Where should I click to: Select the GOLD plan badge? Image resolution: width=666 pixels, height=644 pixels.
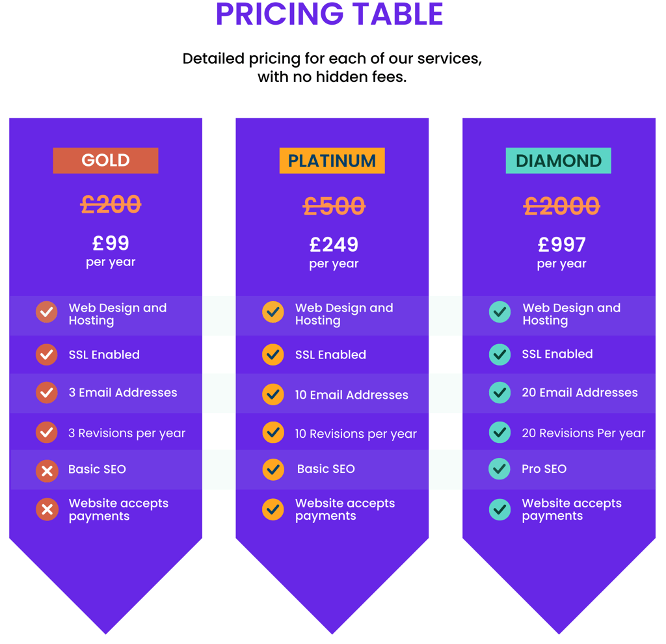106,161
